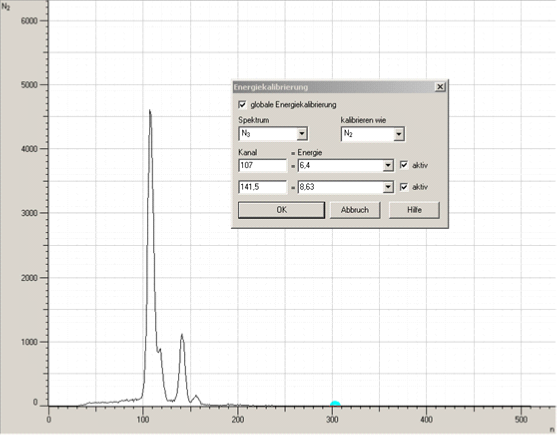This screenshot has height=435, width=557.
Task: Close the Energiekalibrierung dialog with X
Action: point(440,87)
